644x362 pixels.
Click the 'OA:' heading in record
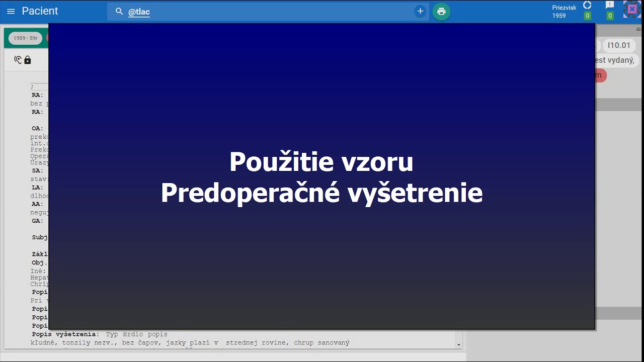click(x=37, y=129)
